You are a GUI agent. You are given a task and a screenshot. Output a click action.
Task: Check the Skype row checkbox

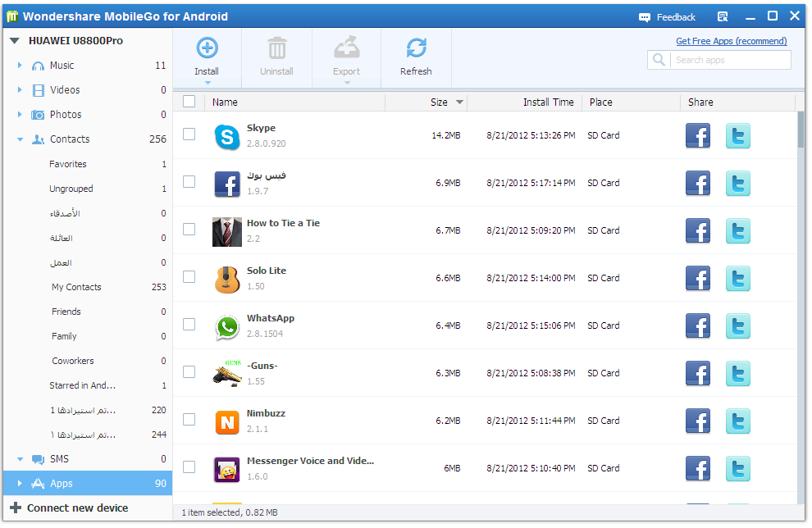[189, 134]
